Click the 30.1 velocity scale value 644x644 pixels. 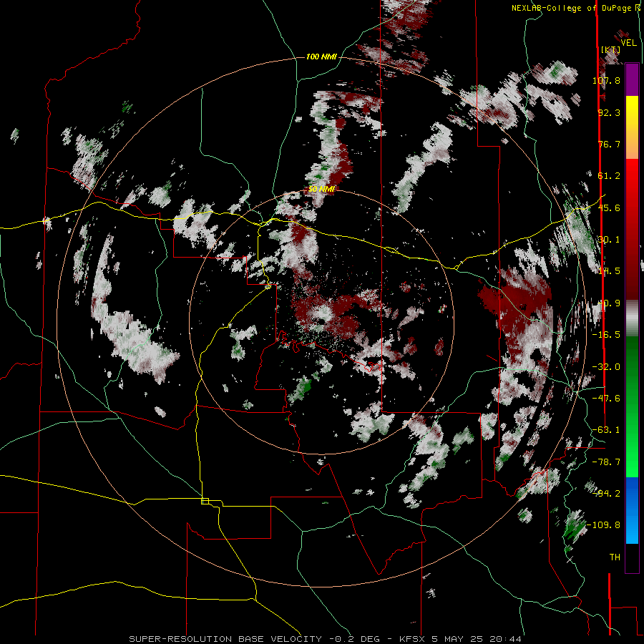(x=609, y=240)
